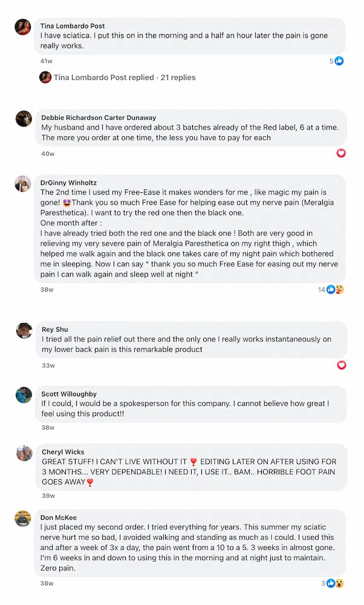The image size is (364, 605).
Task: Open Debbie Richardson Carter Dunaway's name link
Action: (x=99, y=117)
